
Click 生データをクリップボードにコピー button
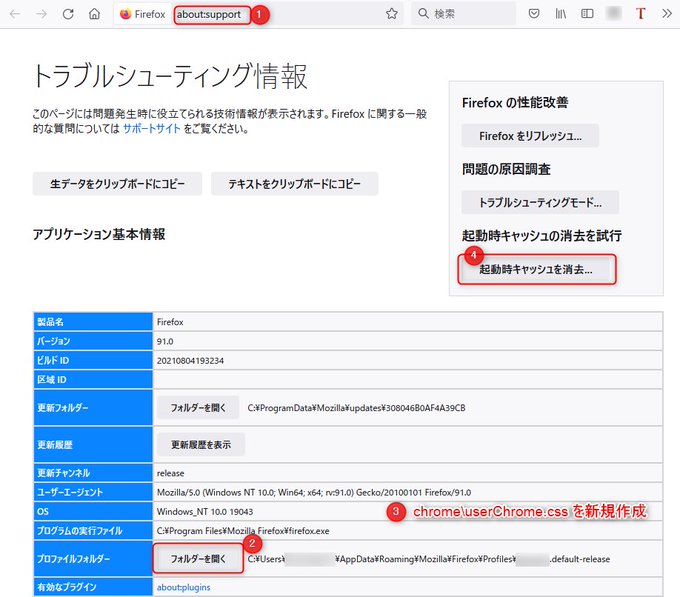(x=117, y=184)
